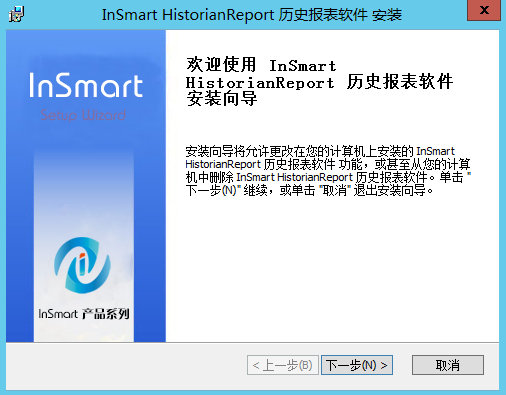The width and height of the screenshot is (506, 395).
Task: Click the InSmart Setup Wizard heading in the banner
Action: pos(86,97)
